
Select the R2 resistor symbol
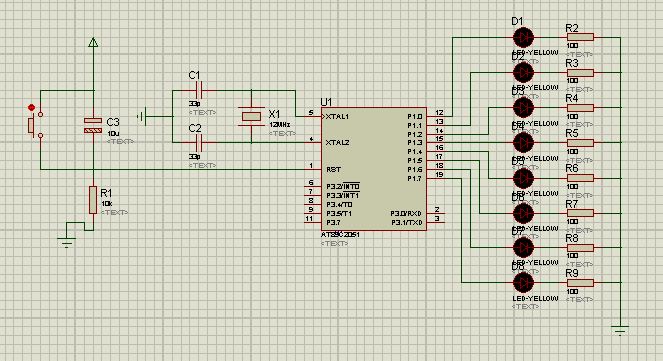coord(580,37)
